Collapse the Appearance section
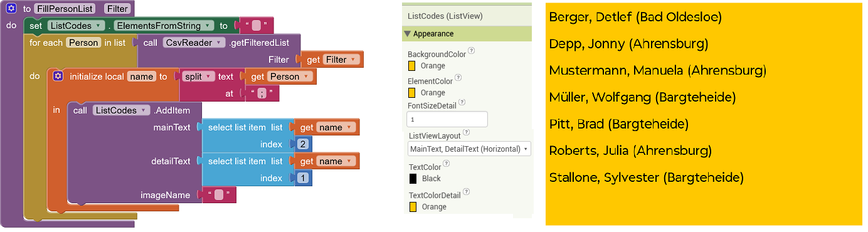868x232 pixels. [x=408, y=34]
